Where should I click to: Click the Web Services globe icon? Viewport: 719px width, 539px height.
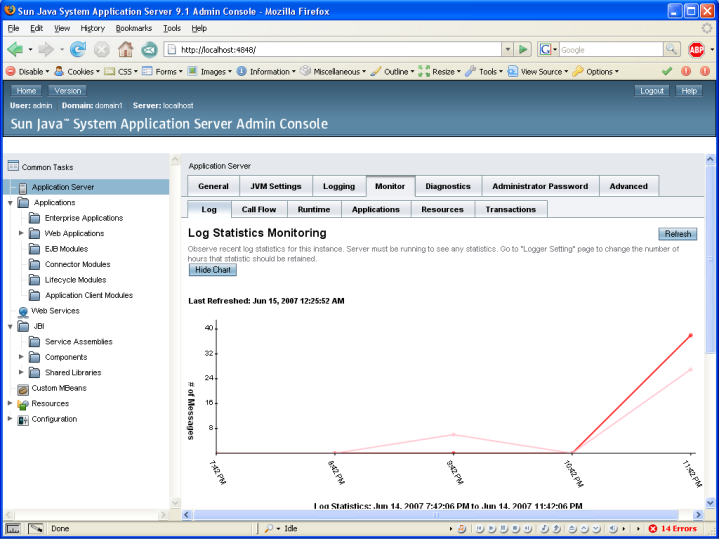(23, 311)
